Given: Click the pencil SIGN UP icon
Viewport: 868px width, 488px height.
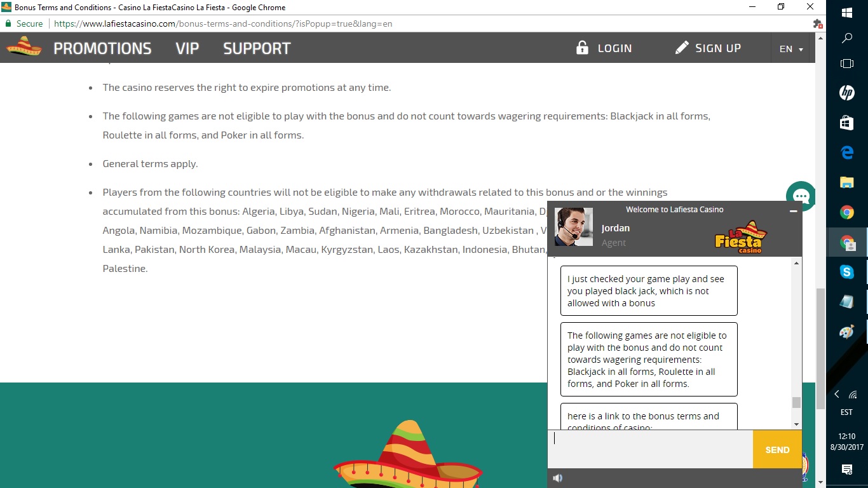Looking at the screenshot, I should pyautogui.click(x=682, y=48).
